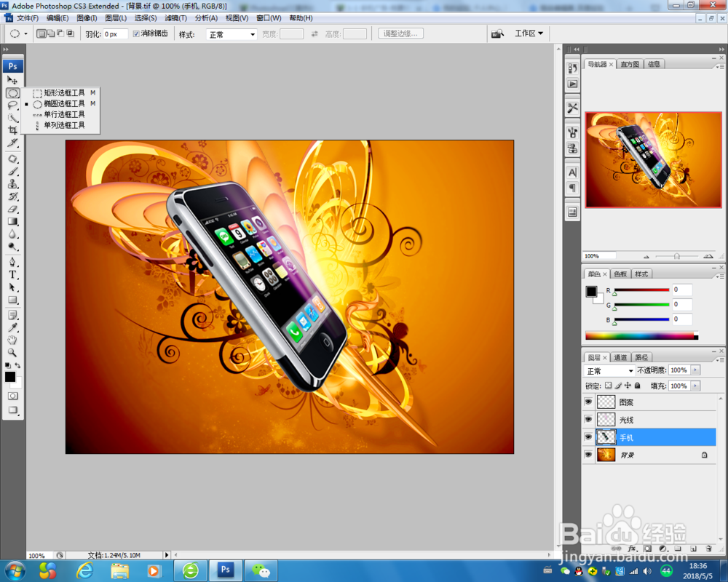Hide the 背景 layer
Viewport: 728px width, 582px height.
[x=588, y=455]
